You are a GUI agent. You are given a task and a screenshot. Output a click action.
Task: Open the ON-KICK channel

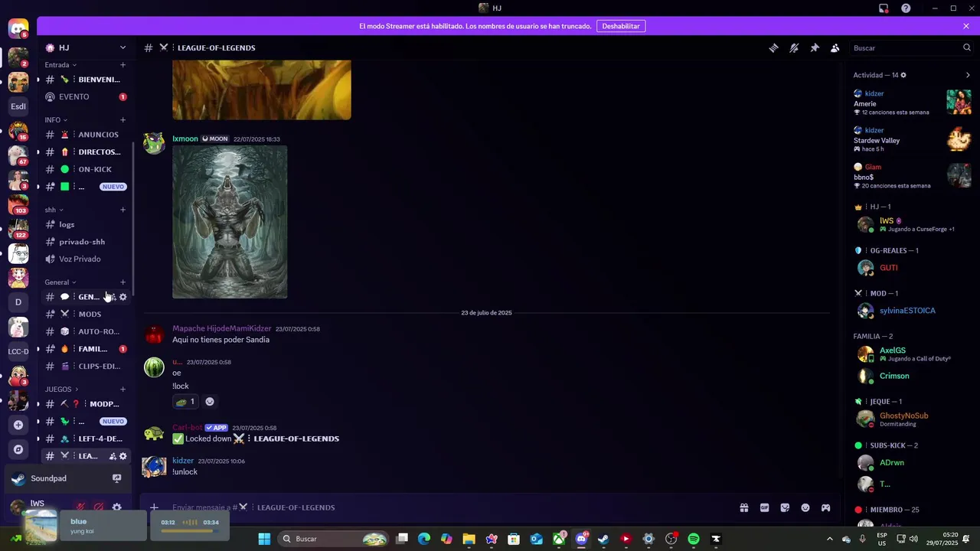point(85,169)
